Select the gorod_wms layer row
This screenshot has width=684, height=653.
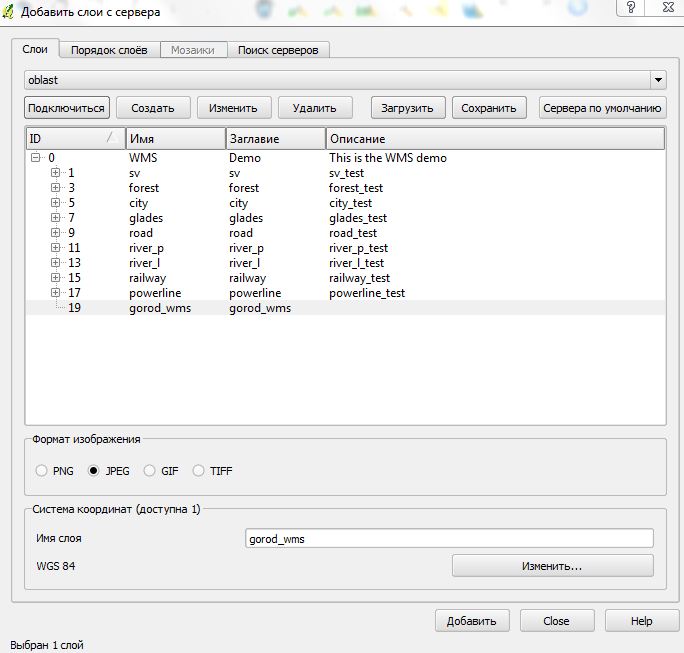point(160,308)
